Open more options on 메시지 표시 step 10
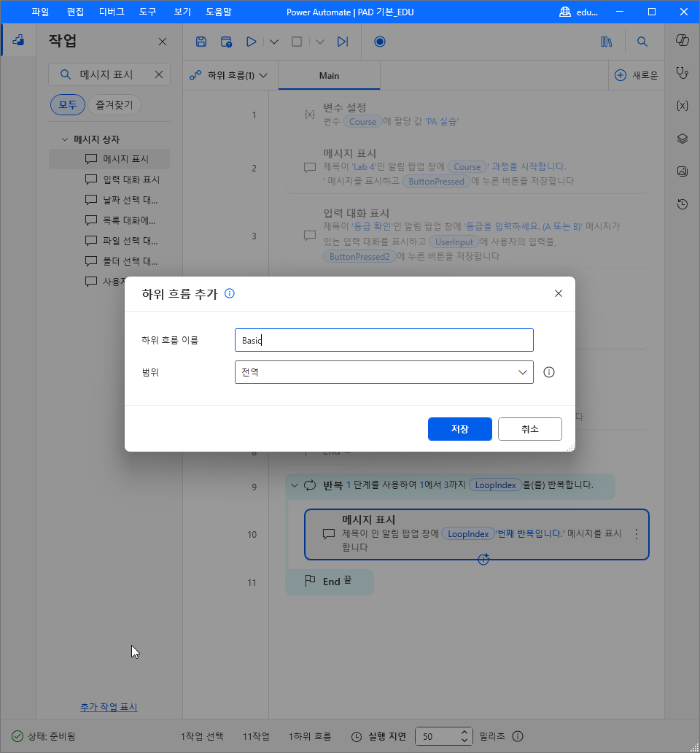The width and height of the screenshot is (700, 753). [x=636, y=534]
